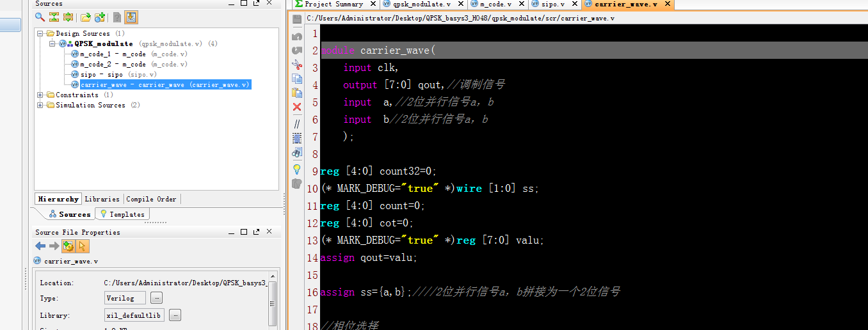Collapse the Design Sources folder
868x330 pixels.
point(40,33)
